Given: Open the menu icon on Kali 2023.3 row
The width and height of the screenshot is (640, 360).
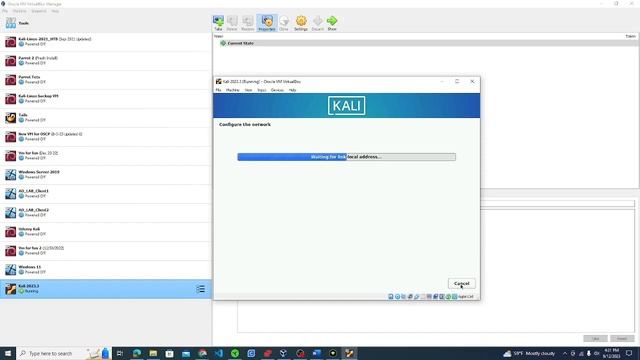Looking at the screenshot, I should click(x=200, y=289).
